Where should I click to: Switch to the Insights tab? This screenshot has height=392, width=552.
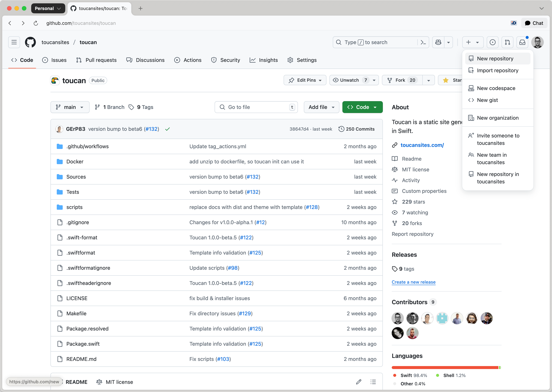pos(264,60)
